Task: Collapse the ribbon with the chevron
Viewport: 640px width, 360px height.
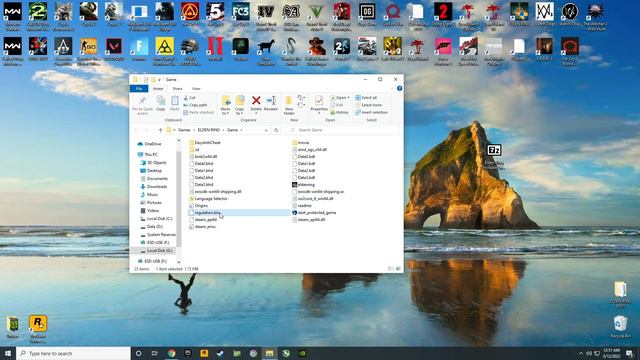Action: (392, 88)
